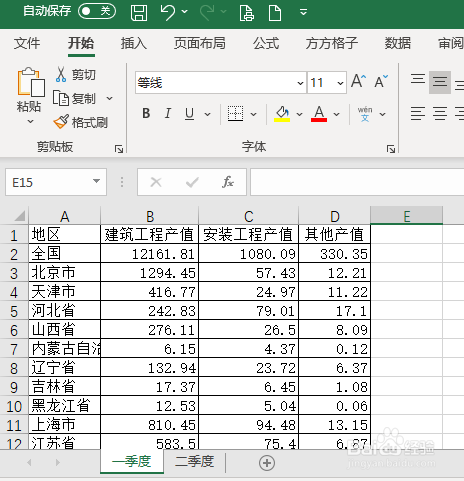Expand font color dropdown arrow
Image resolution: width=464 pixels, height=481 pixels.
pos(337,114)
